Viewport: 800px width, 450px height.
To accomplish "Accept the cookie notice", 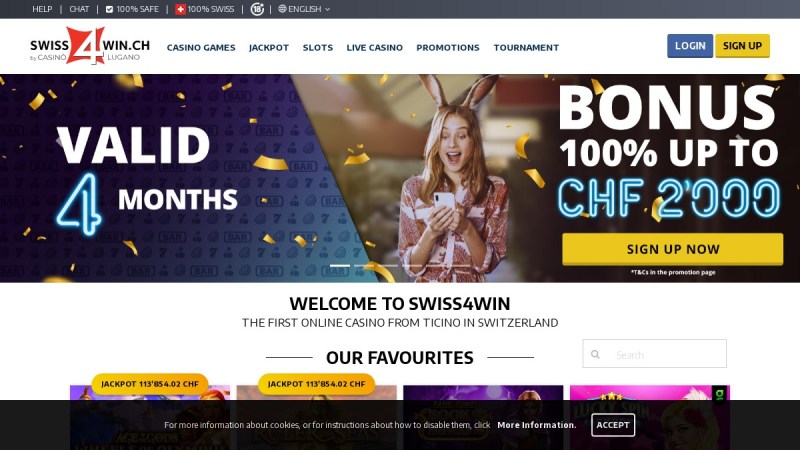I will (x=613, y=425).
